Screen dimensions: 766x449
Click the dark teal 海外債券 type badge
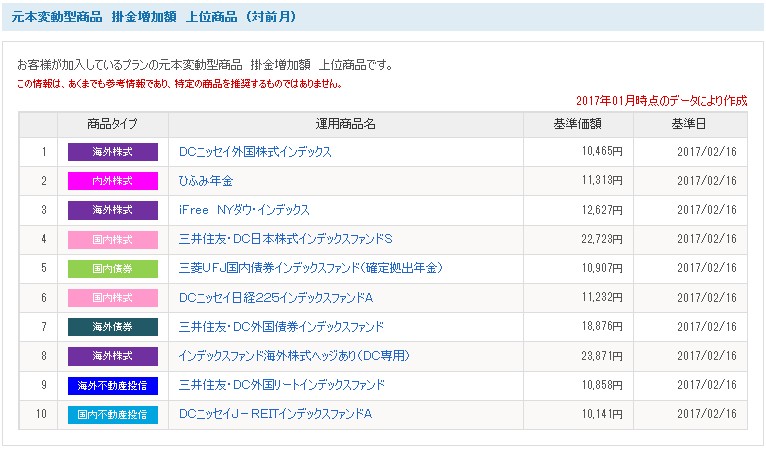pyautogui.click(x=113, y=327)
